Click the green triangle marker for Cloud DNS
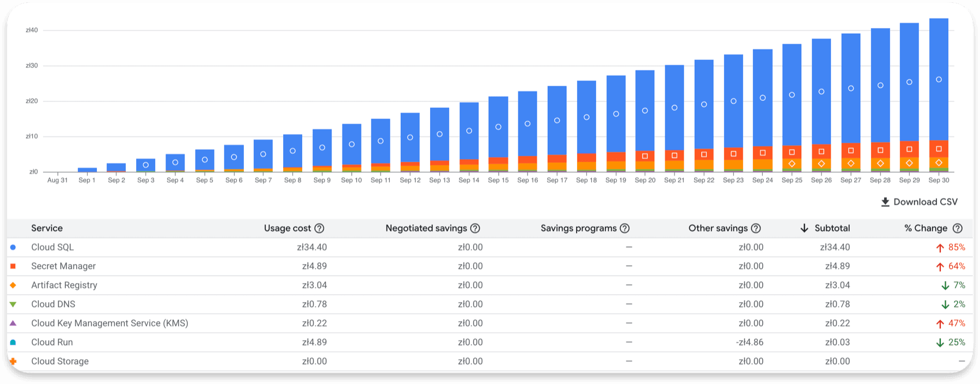Screen dimensions: 980x384 click(x=13, y=304)
